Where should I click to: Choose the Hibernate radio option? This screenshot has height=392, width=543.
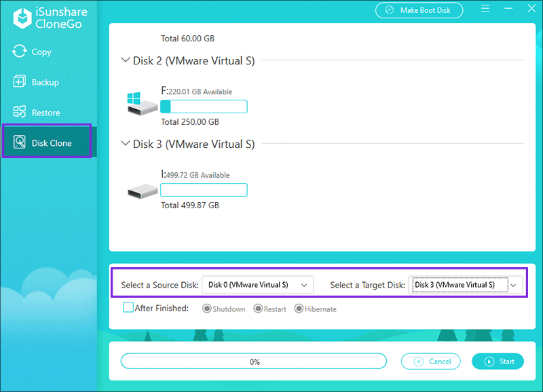pyautogui.click(x=299, y=309)
